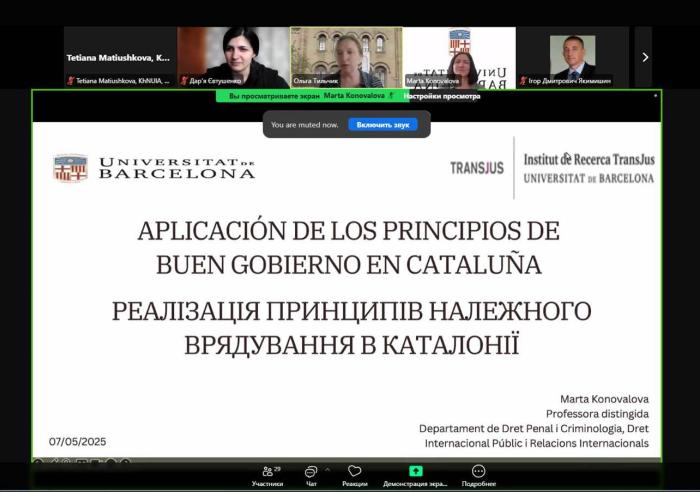Select Ольга Тильчик's highlighted video tile
Image resolution: width=700 pixels, height=492 pixels.
346,55
